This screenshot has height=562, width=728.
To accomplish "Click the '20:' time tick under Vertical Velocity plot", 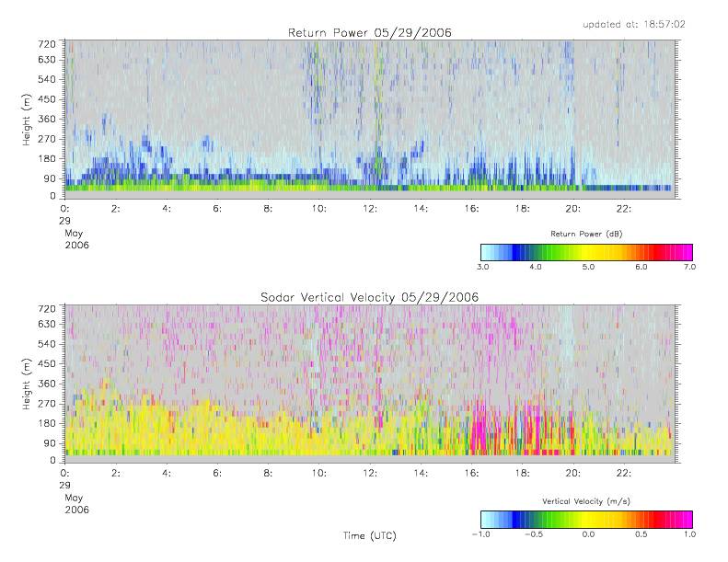I will (x=573, y=474).
